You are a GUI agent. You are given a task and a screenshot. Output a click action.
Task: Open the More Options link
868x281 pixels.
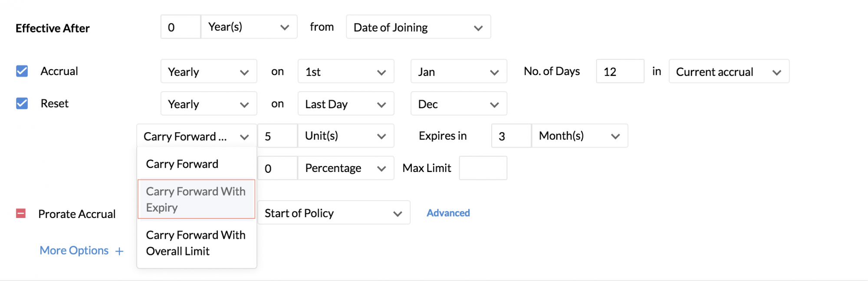click(x=74, y=251)
